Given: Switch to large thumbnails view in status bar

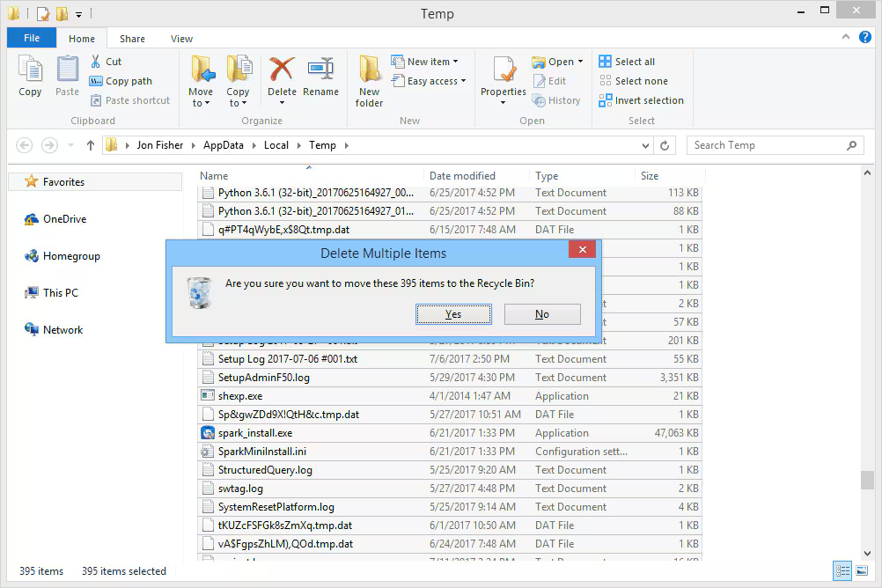Looking at the screenshot, I should 863,570.
